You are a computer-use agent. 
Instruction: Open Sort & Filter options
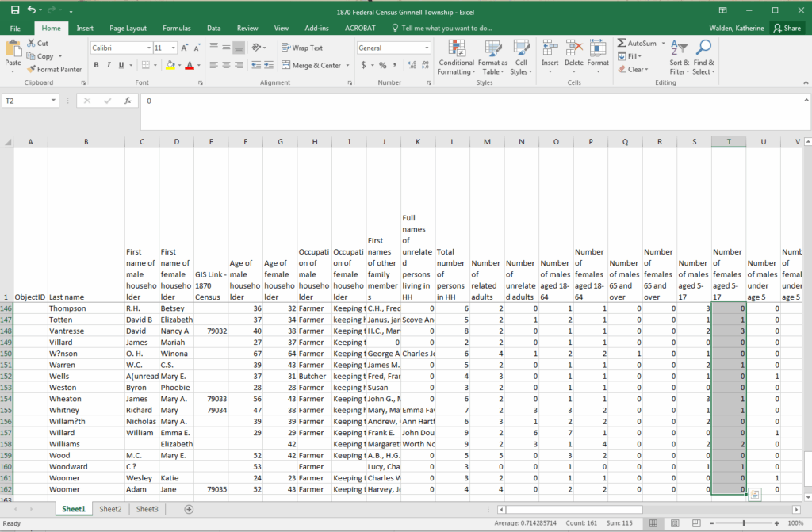click(679, 58)
